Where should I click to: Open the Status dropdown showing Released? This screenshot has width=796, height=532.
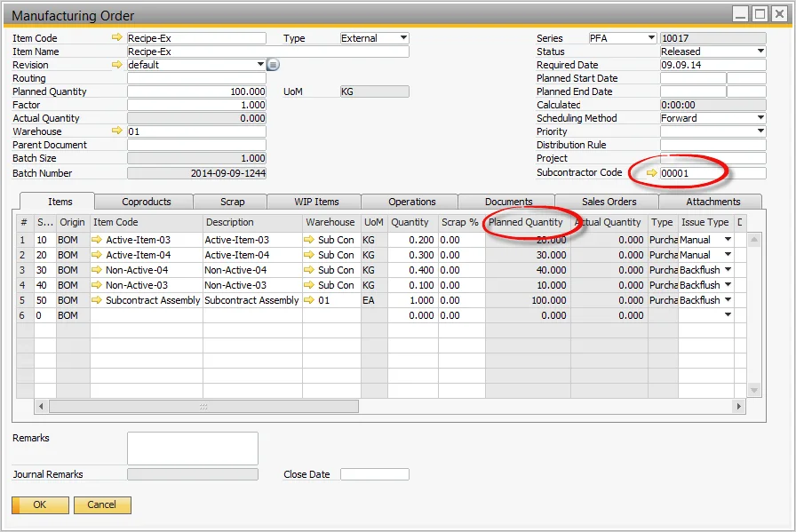coord(760,51)
